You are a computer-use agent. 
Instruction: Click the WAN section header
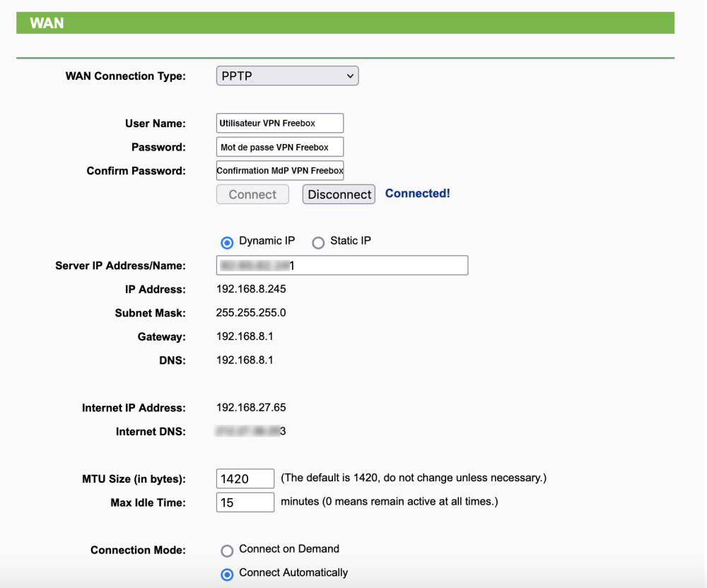point(47,23)
